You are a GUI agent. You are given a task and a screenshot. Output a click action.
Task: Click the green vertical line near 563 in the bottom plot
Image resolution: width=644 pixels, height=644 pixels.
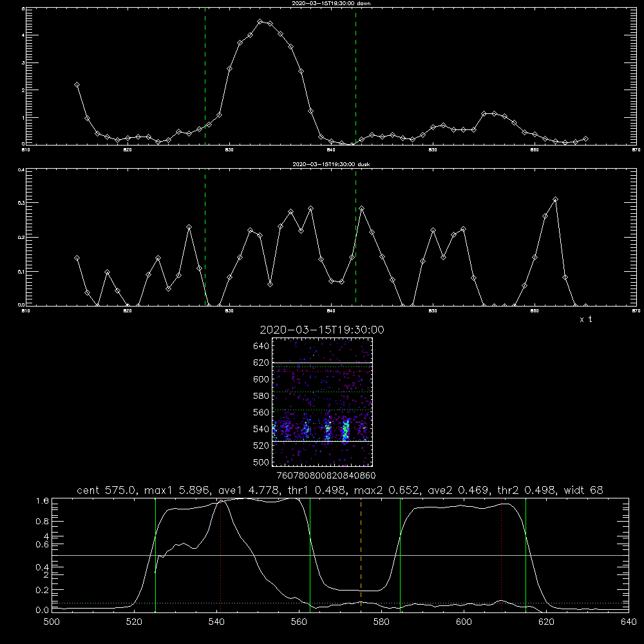pos(310,554)
